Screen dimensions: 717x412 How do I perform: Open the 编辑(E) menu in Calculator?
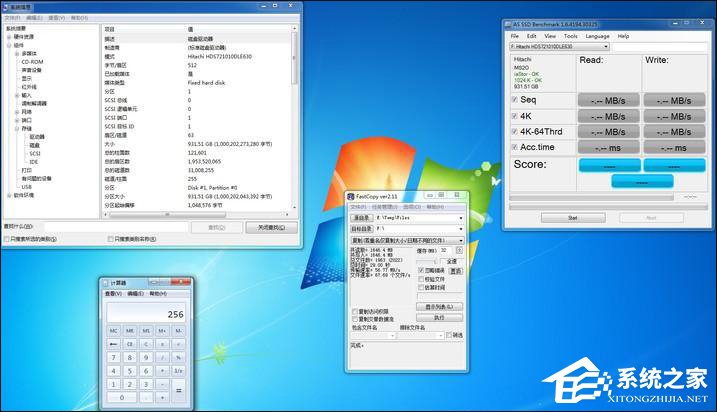[x=135, y=294]
